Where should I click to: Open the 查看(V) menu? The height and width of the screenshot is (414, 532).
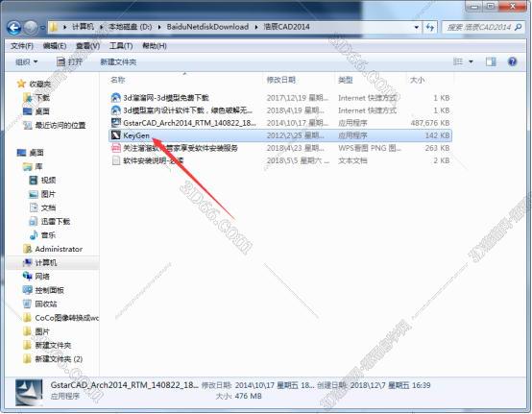click(x=87, y=46)
